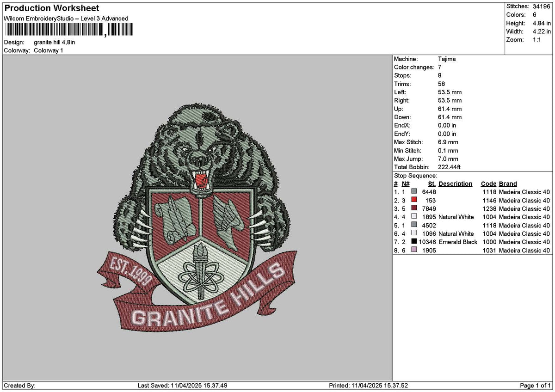Viewport: 555px width, 392px height.
Task: Click stitch count '6448' in stop 1
Action: [x=429, y=192]
